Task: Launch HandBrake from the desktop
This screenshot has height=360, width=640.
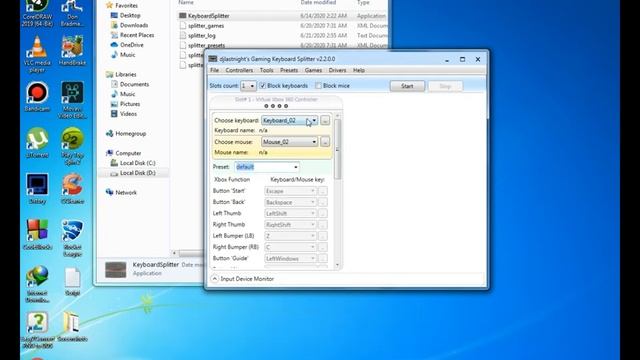Action: pyautogui.click(x=72, y=51)
